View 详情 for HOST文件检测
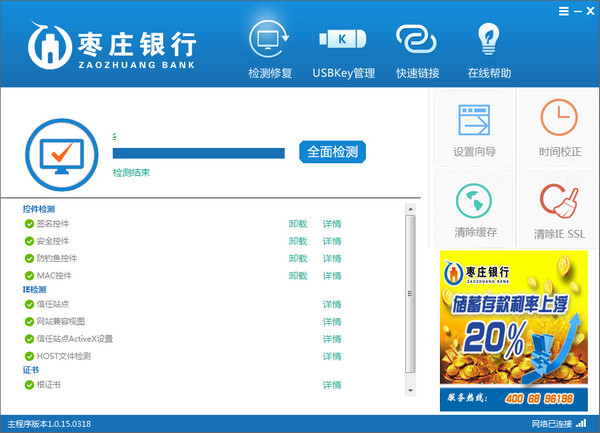The image size is (600, 433). 332,356
